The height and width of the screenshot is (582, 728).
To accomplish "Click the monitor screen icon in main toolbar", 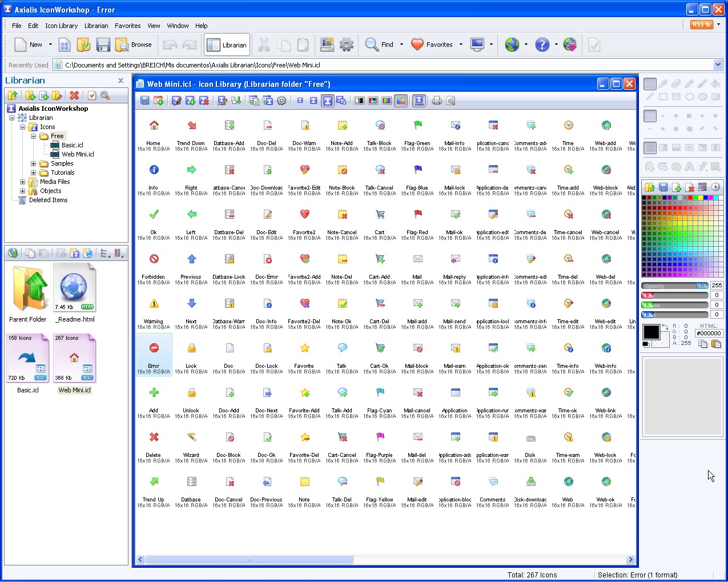I will click(477, 45).
